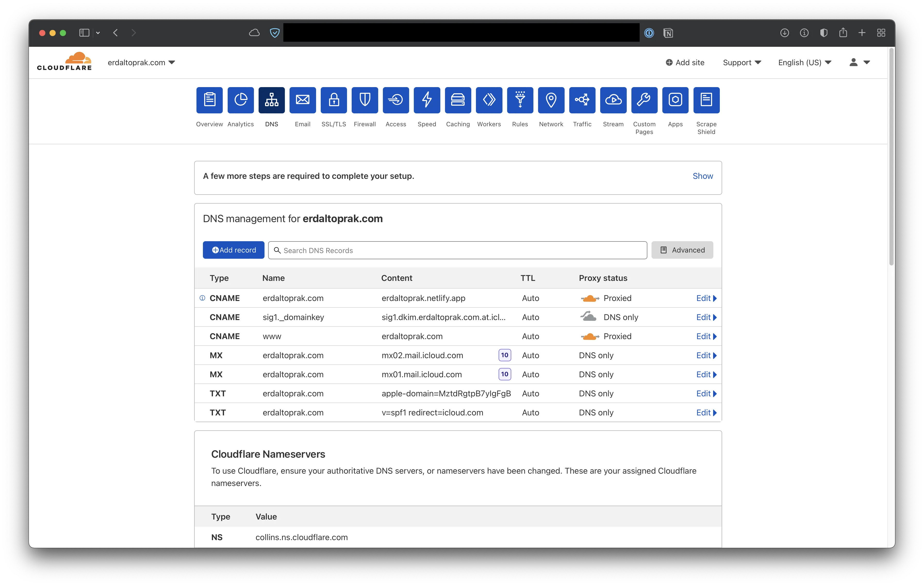
Task: Open the Workers section icon
Action: click(489, 100)
